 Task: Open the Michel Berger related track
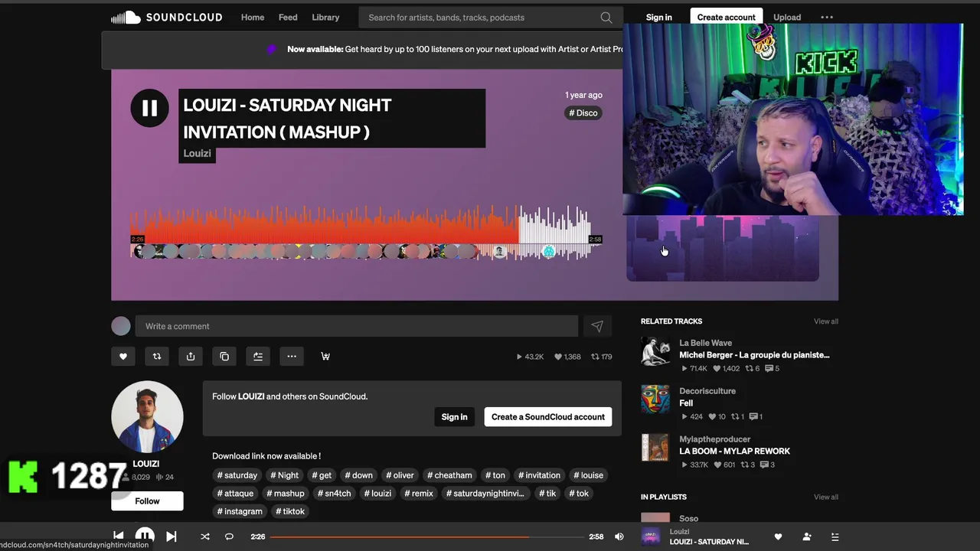pyautogui.click(x=754, y=355)
